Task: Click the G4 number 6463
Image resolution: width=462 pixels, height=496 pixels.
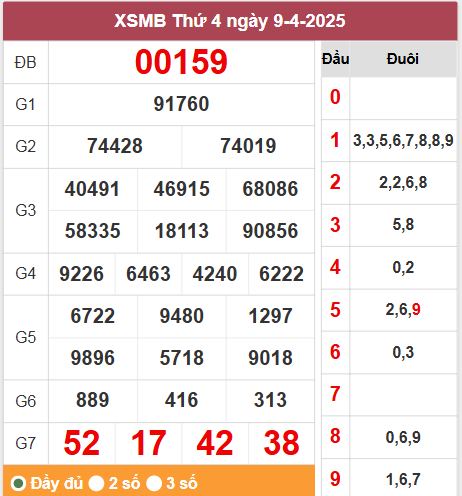Action: [148, 274]
